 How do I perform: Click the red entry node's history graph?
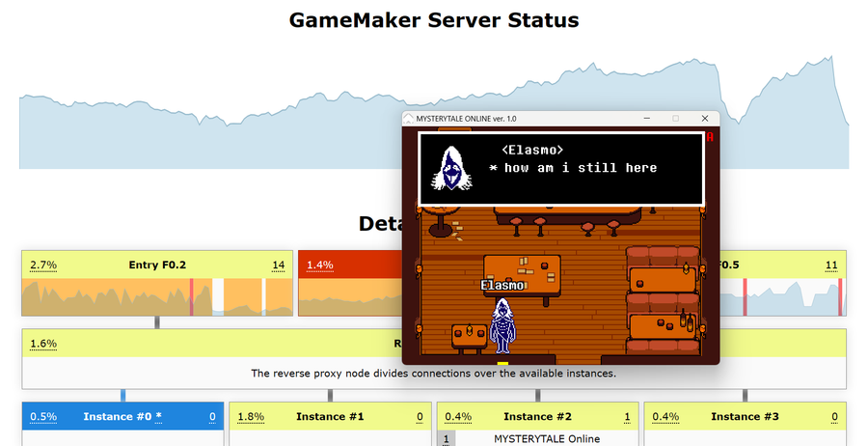click(x=350, y=297)
